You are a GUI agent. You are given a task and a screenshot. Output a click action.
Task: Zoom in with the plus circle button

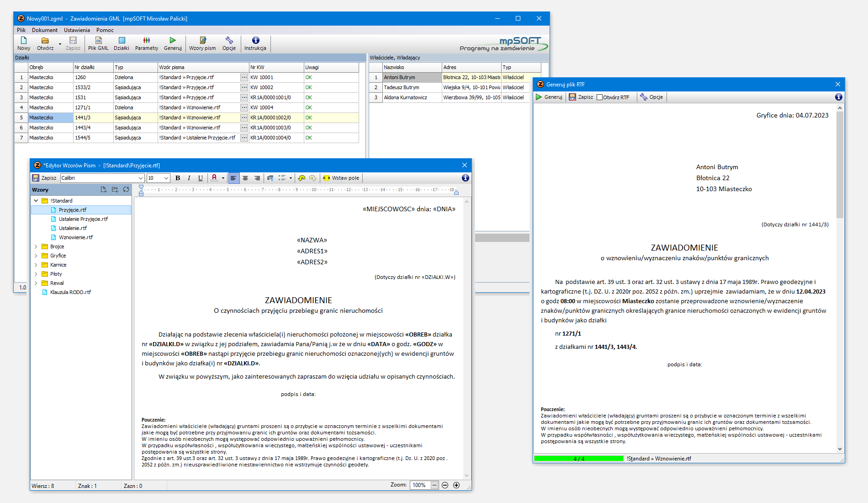[456, 485]
